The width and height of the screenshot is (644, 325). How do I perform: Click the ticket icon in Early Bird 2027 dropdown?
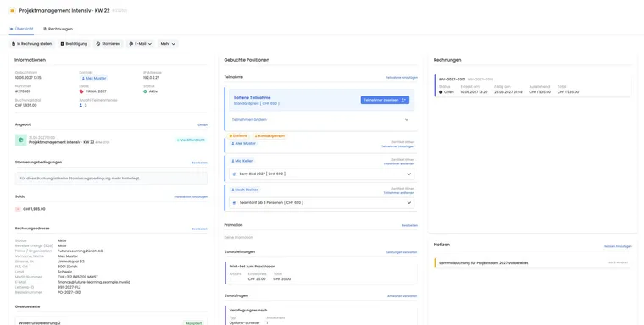point(235,174)
